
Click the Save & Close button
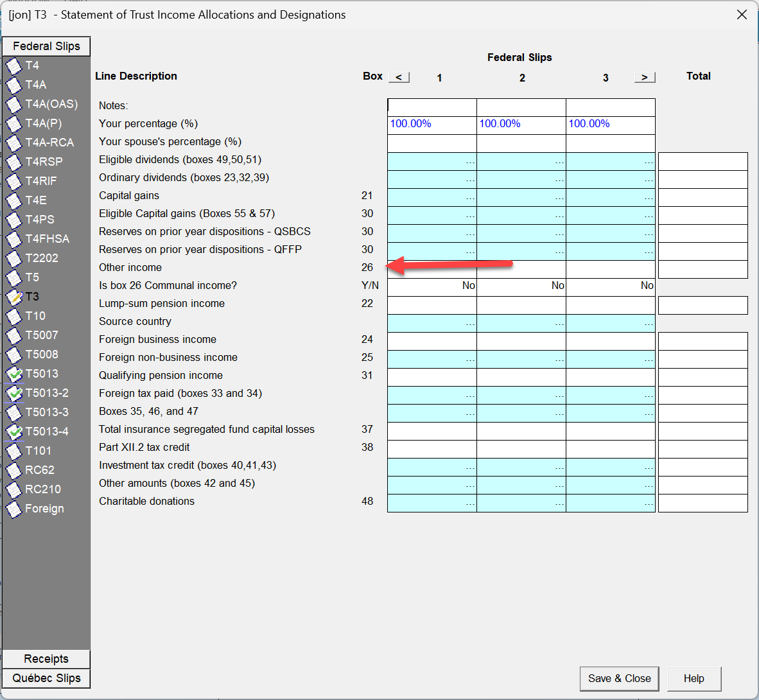[x=619, y=678]
